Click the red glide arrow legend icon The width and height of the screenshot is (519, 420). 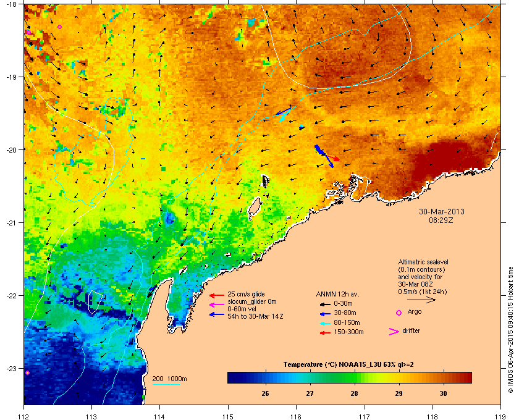click(217, 295)
